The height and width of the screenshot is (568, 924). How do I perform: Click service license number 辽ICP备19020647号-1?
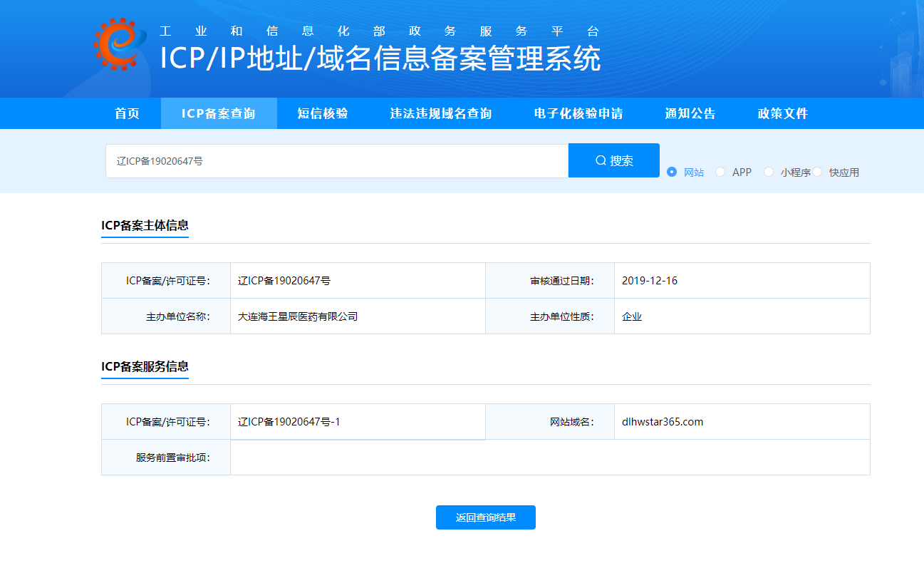tap(289, 422)
